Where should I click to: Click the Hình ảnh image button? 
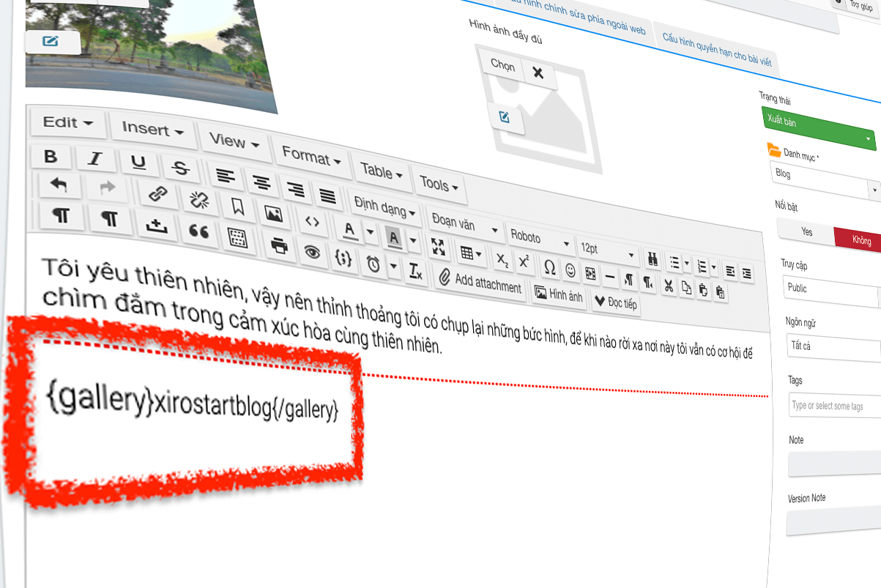pos(559,294)
